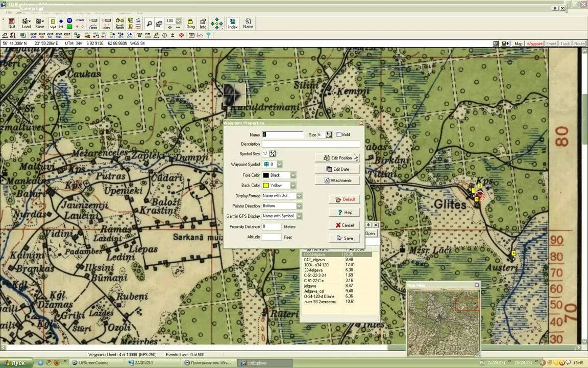Click the Open button in map list window
The image size is (588, 368).
click(x=370, y=233)
